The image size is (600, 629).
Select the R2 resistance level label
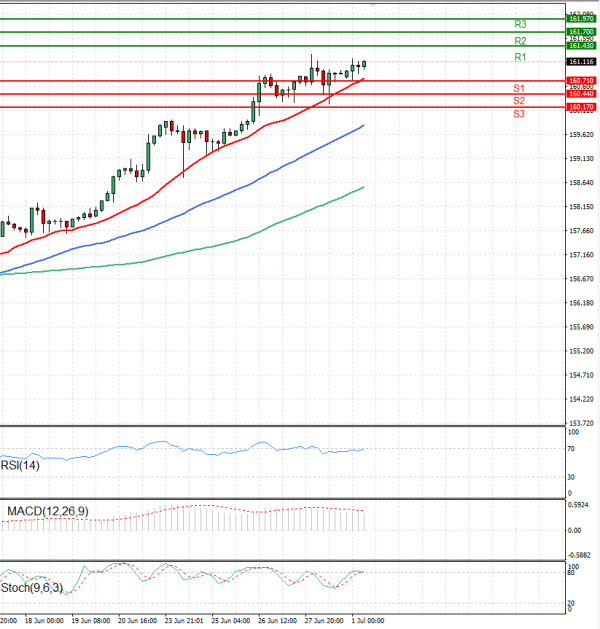(x=520, y=41)
